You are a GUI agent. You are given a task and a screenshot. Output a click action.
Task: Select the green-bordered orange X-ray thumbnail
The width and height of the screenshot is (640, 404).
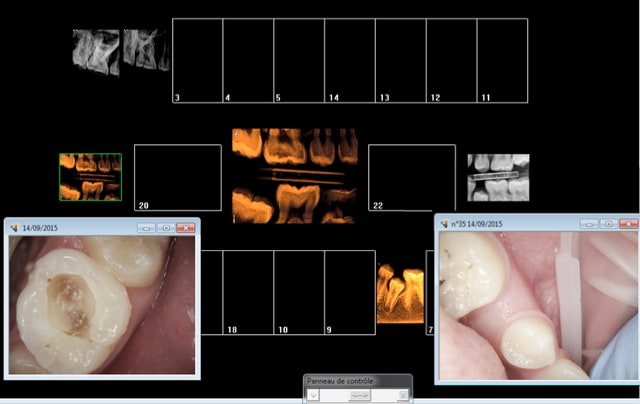tap(90, 177)
